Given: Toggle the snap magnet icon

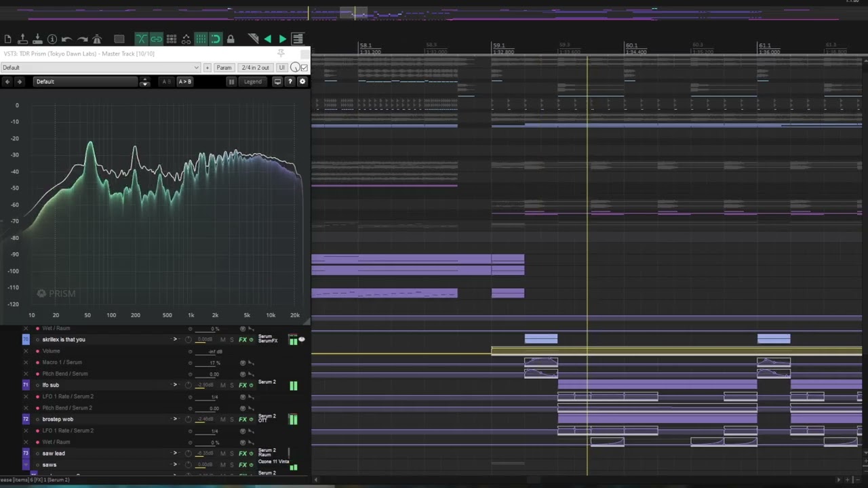Looking at the screenshot, I should point(216,39).
